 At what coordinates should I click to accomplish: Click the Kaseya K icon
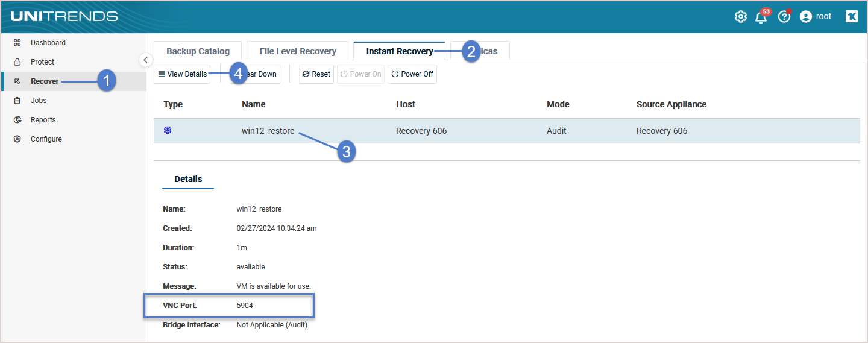[x=851, y=17]
